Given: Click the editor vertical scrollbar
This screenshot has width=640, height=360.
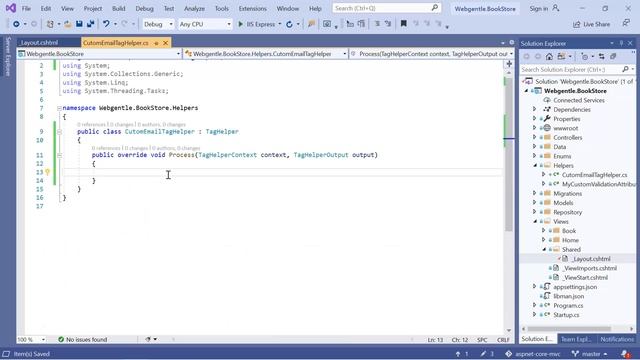Looking at the screenshot, I should 509,155.
